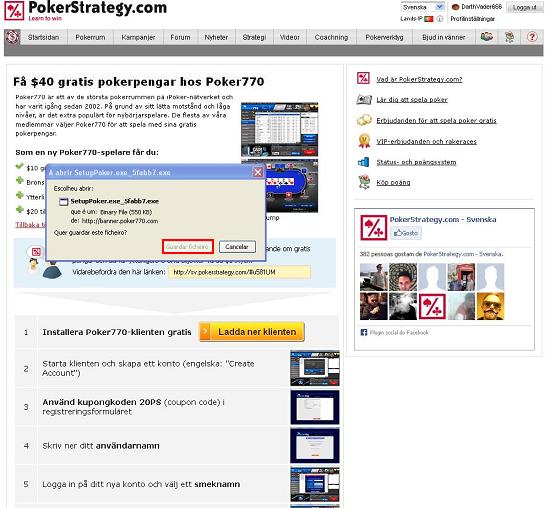Click the file icon beside SetupPoker.exe_5fabb7.exe
The height and width of the screenshot is (508, 555).
tap(64, 202)
